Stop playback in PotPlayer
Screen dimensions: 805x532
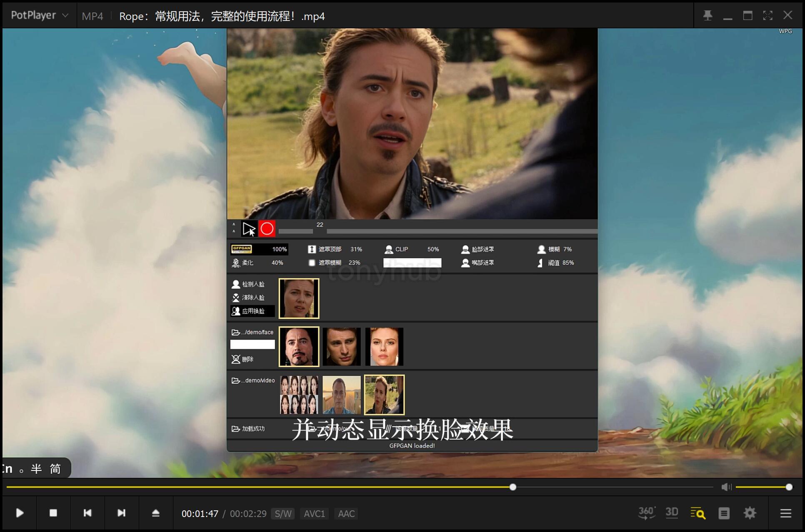53,513
